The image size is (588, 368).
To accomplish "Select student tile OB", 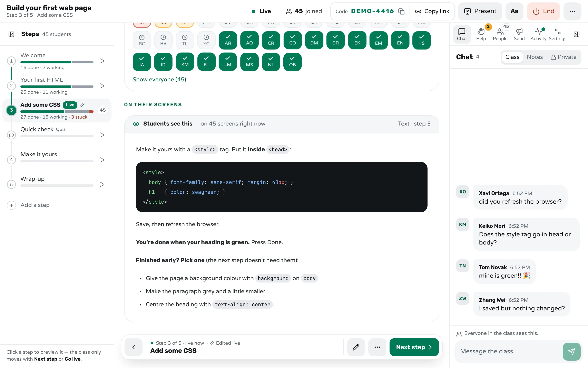I will click(292, 62).
